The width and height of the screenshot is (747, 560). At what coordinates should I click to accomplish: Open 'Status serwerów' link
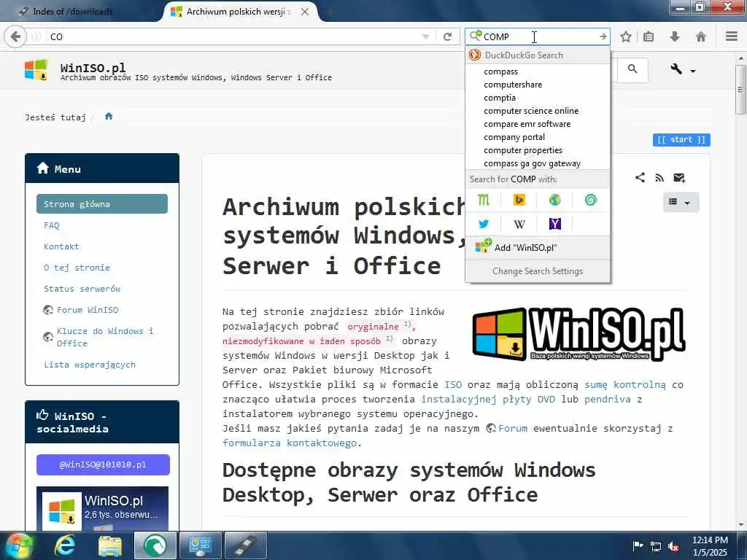tap(82, 289)
